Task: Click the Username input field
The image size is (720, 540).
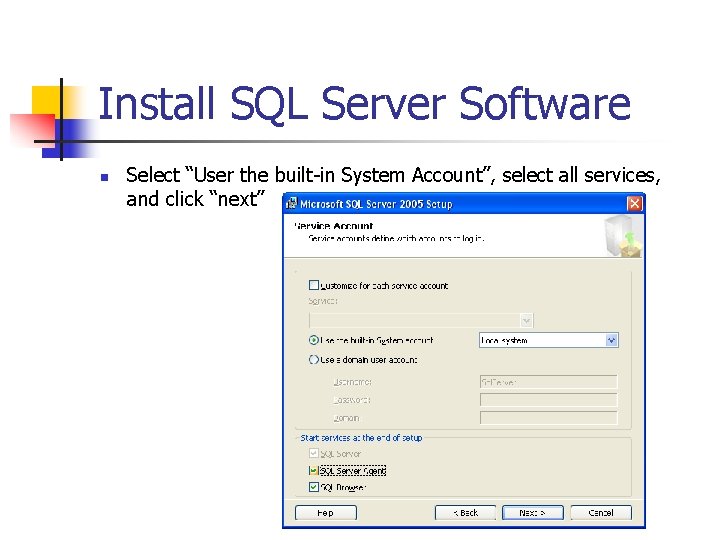Action: (548, 382)
